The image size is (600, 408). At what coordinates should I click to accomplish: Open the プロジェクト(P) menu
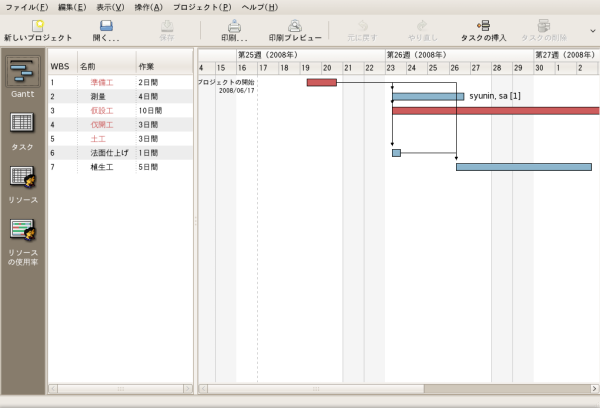point(202,7)
